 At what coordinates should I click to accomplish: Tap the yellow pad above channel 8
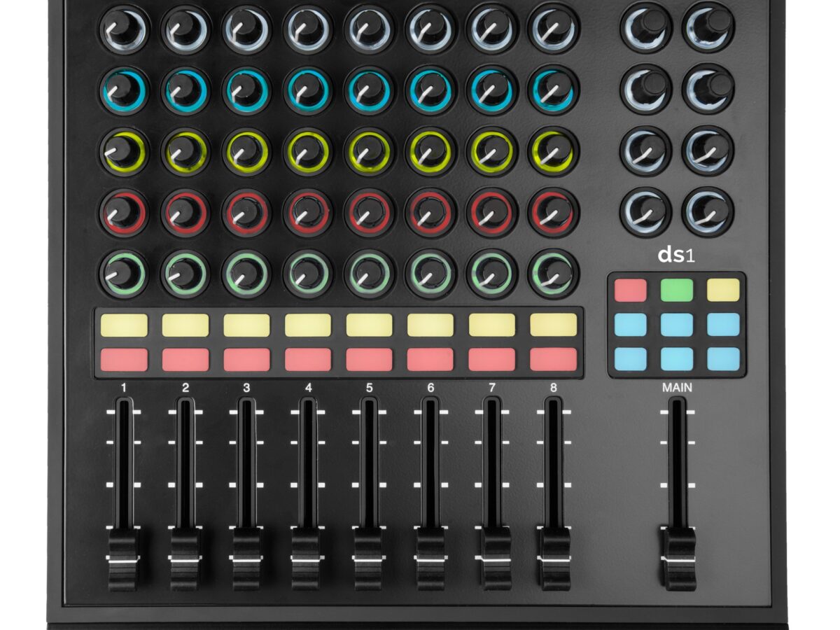(553, 325)
